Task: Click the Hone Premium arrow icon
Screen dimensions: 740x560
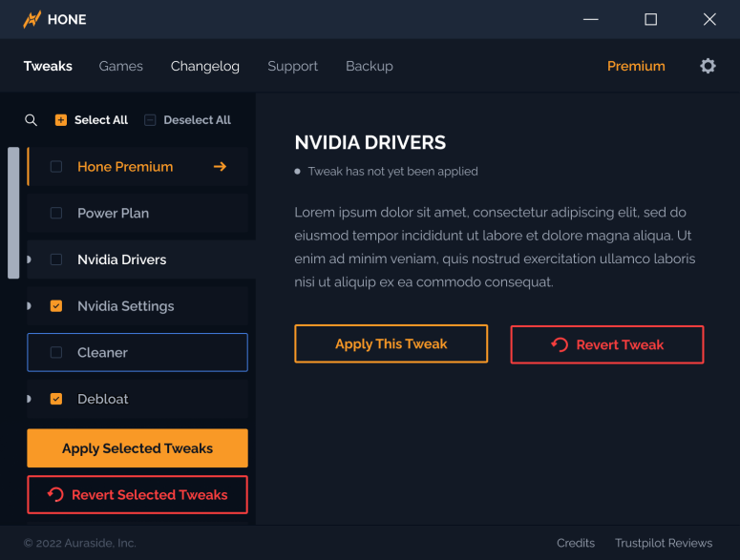Action: [220, 167]
